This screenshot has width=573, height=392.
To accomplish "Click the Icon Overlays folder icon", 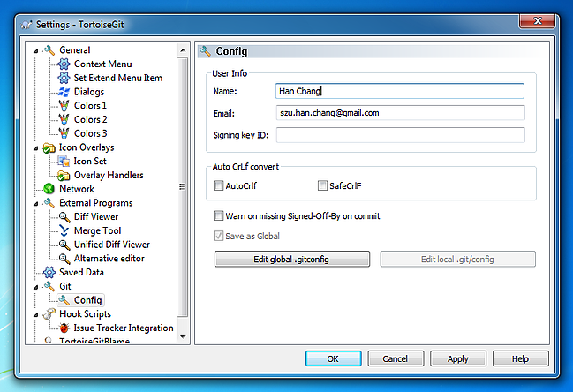I will tap(49, 147).
